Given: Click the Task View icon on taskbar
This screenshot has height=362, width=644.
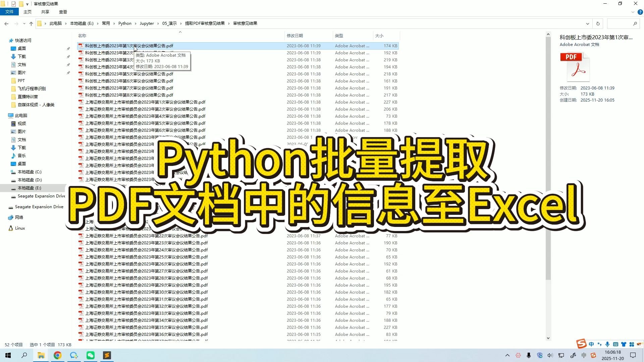Looking at the screenshot, I should click(24, 355).
